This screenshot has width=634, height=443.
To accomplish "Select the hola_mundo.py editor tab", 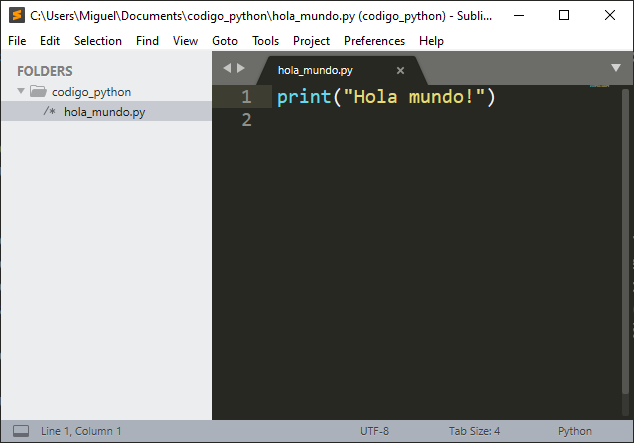I will (x=315, y=71).
